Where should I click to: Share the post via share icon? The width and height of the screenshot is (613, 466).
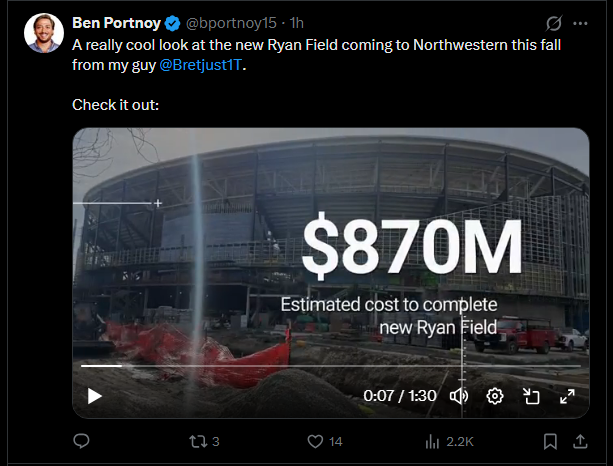(x=580, y=440)
